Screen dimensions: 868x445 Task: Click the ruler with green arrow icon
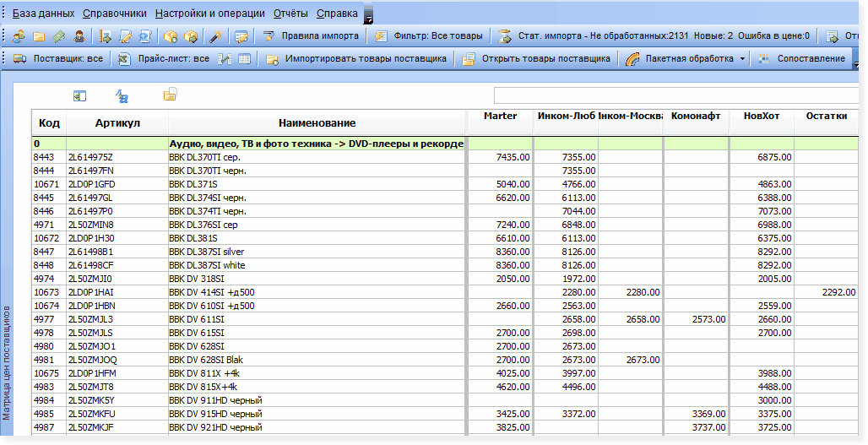click(105, 36)
